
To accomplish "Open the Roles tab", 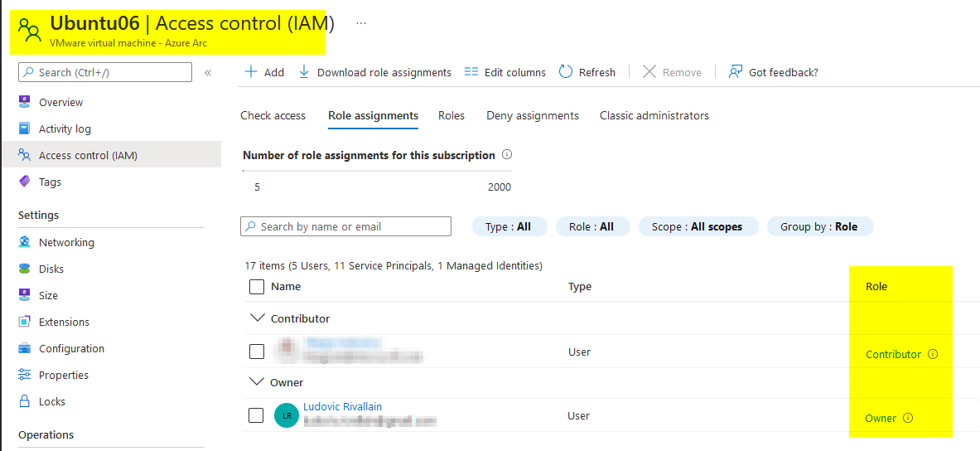I will tap(451, 116).
